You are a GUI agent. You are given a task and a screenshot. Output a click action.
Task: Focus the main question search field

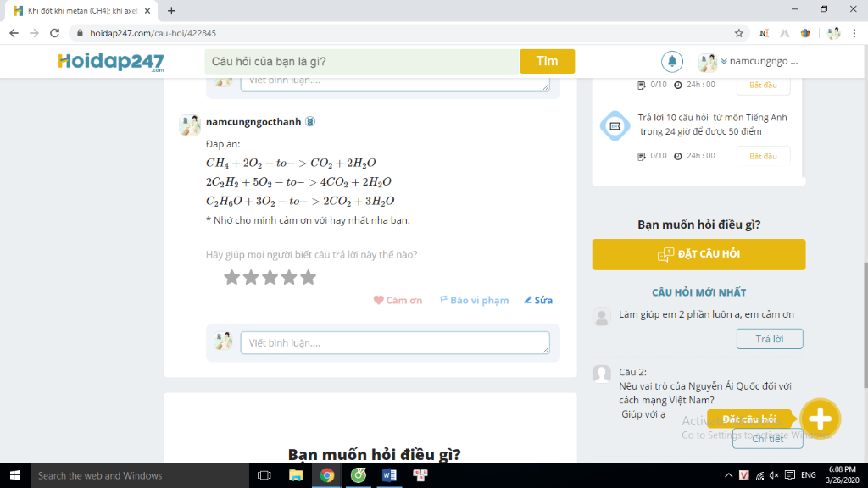click(362, 61)
